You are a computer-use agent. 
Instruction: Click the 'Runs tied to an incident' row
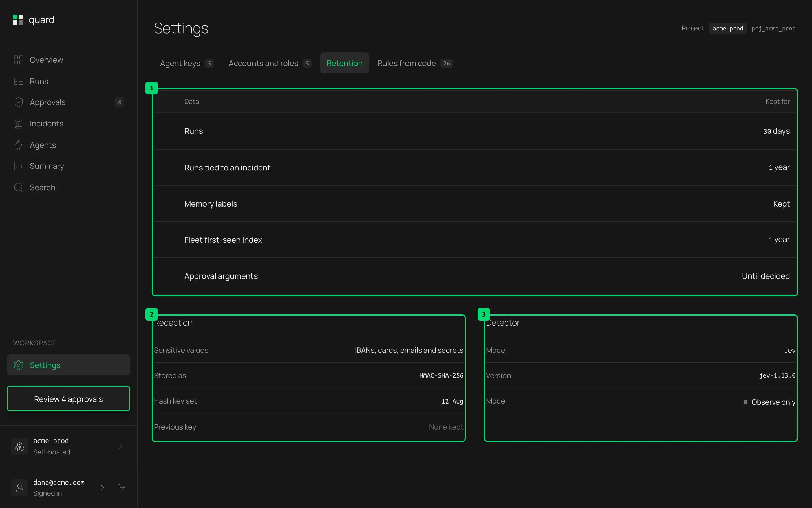pyautogui.click(x=475, y=167)
